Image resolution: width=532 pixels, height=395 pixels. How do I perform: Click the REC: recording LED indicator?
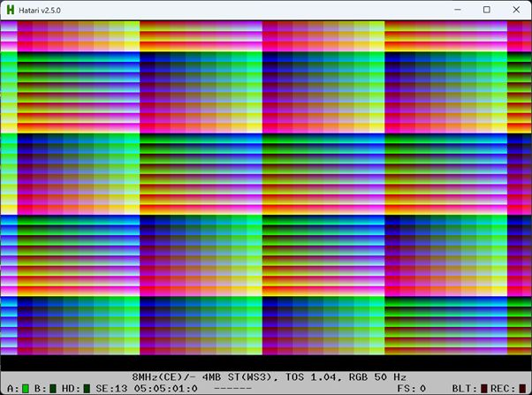(x=523, y=388)
